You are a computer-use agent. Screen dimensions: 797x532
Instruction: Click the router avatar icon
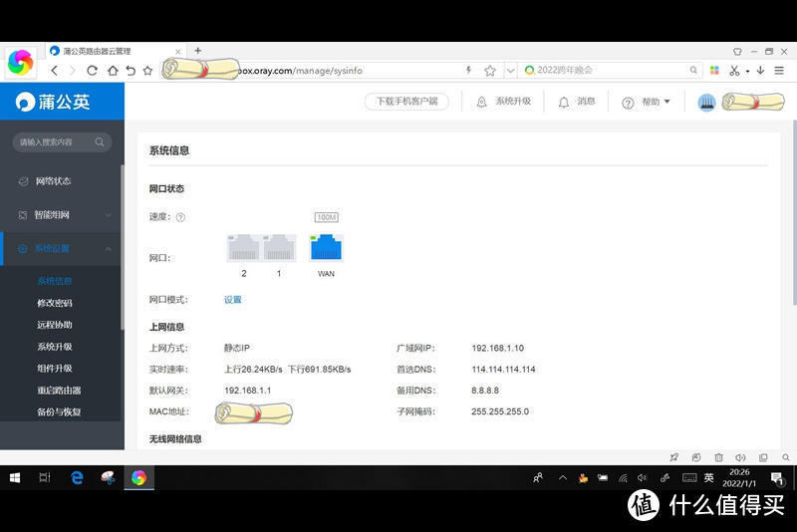706,103
